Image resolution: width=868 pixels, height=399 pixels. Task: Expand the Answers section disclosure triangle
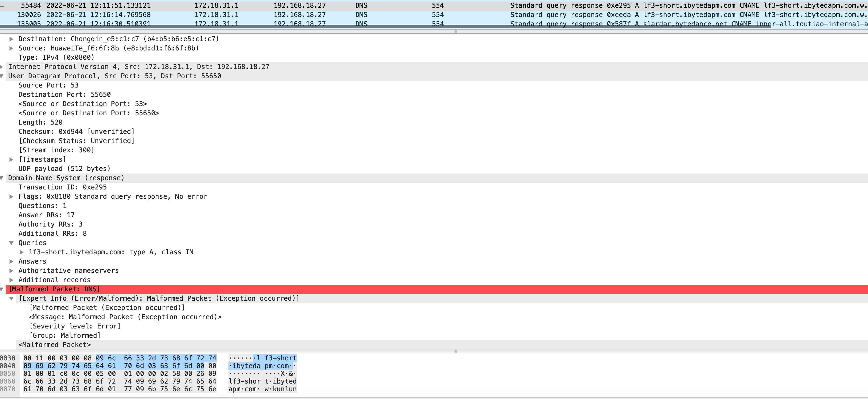coord(12,261)
